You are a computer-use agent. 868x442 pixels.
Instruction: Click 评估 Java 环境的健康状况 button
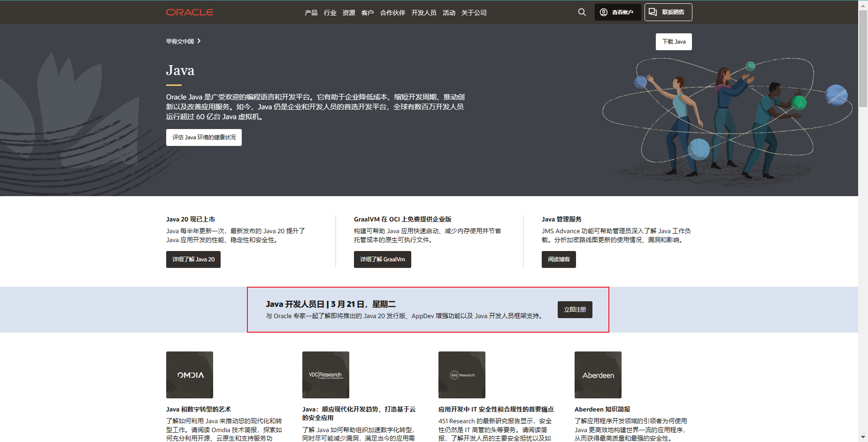[x=204, y=137]
